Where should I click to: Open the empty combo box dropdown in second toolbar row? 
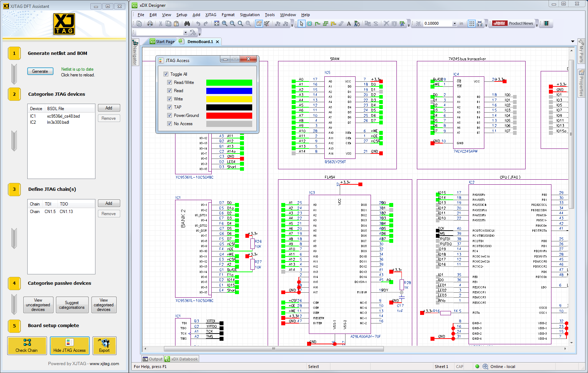[x=185, y=33]
